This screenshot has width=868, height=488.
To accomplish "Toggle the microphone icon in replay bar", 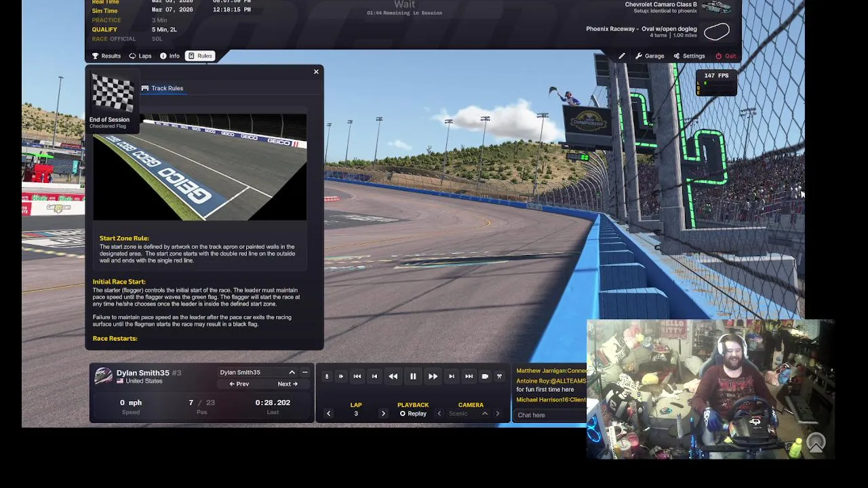I will point(326,376).
